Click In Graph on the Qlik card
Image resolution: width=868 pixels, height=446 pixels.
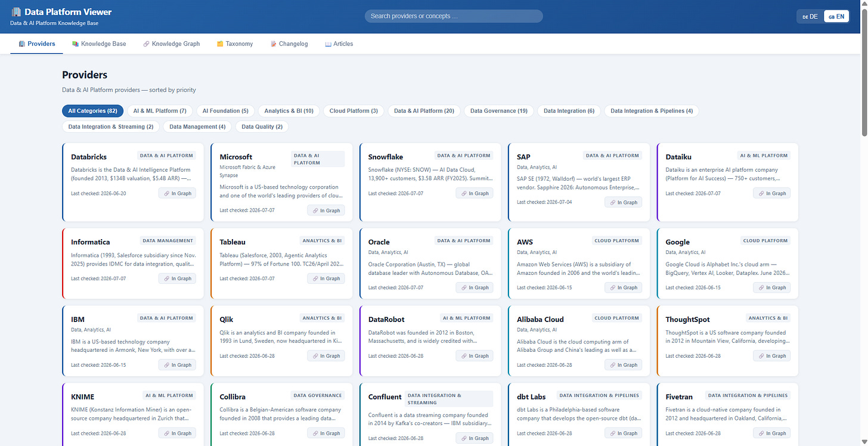click(x=326, y=356)
